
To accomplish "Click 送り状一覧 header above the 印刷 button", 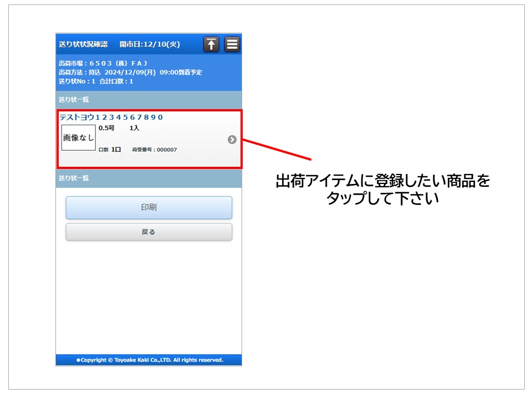I will [x=74, y=178].
